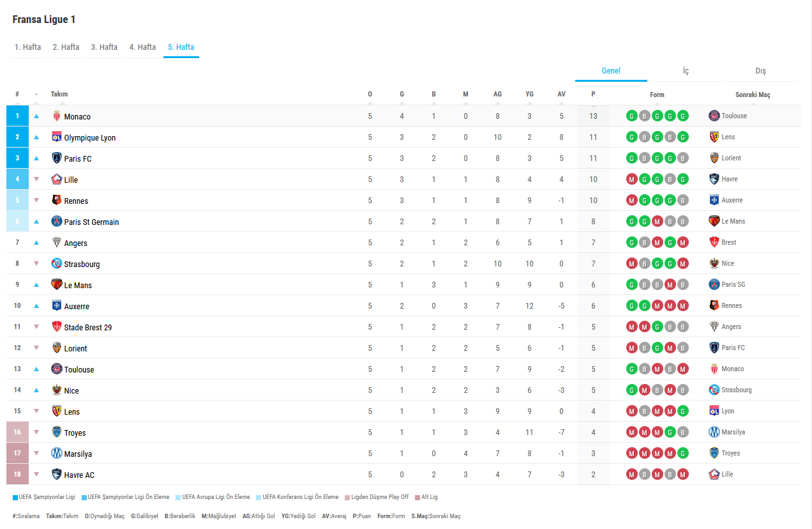The height and width of the screenshot is (529, 812).
Task: Click Monaco's upward rank change arrow
Action: tap(36, 116)
